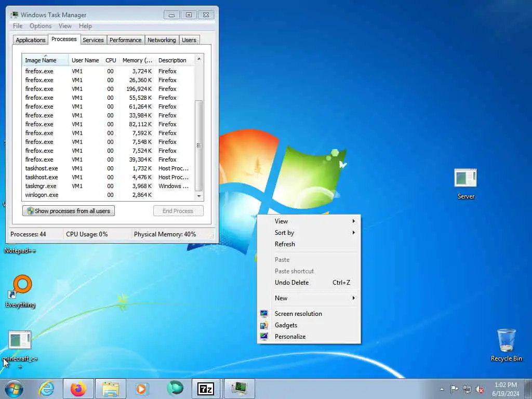Open Windows Explorer from the taskbar

[x=111, y=389]
